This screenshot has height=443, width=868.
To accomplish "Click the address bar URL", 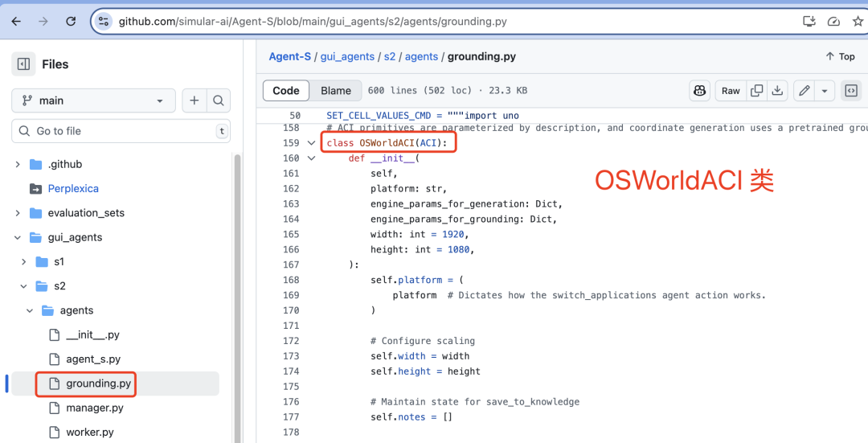I will pos(313,22).
